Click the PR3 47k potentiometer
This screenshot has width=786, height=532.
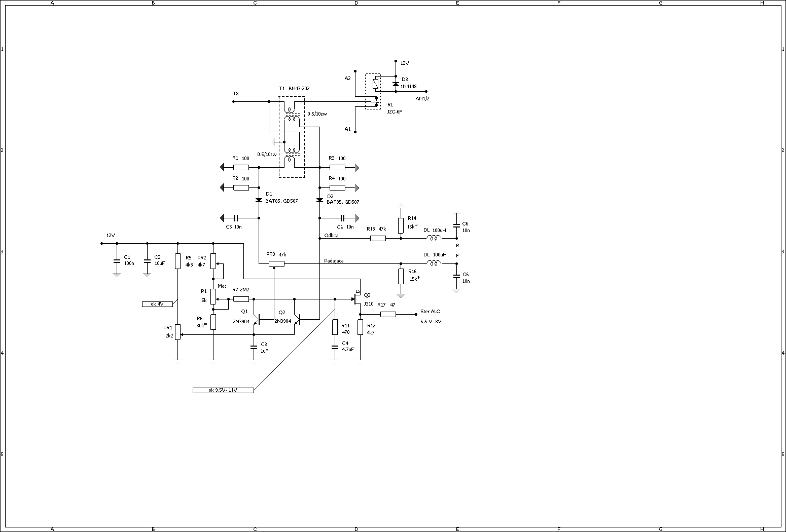(x=276, y=263)
